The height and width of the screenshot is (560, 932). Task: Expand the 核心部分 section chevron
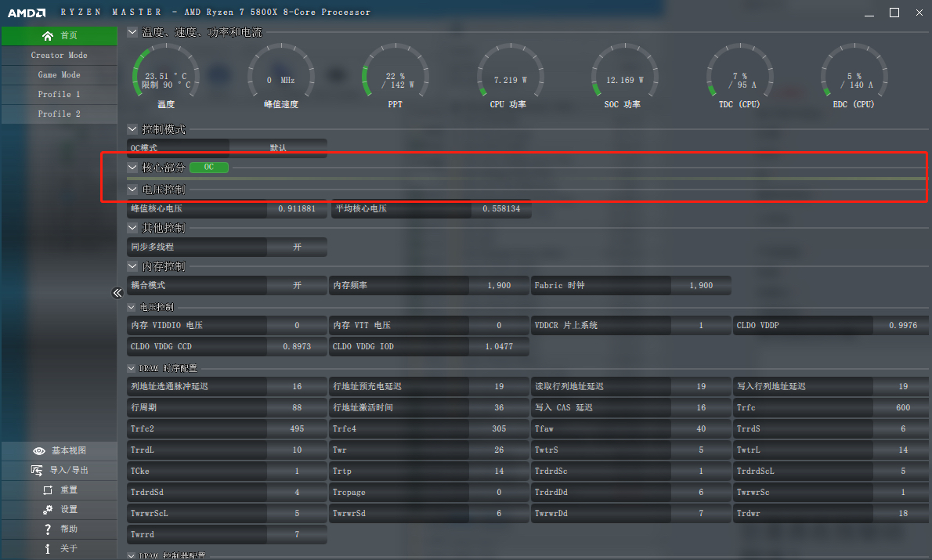click(x=132, y=168)
